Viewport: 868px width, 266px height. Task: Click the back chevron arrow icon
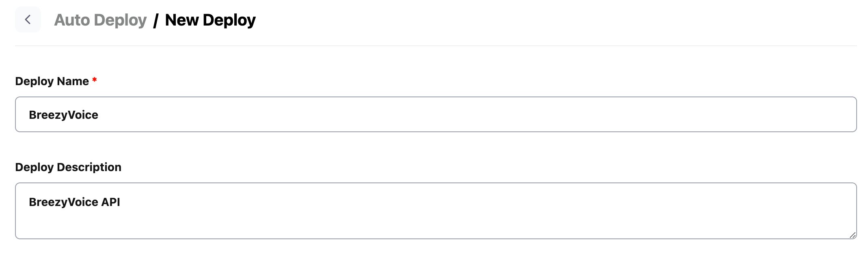(28, 19)
